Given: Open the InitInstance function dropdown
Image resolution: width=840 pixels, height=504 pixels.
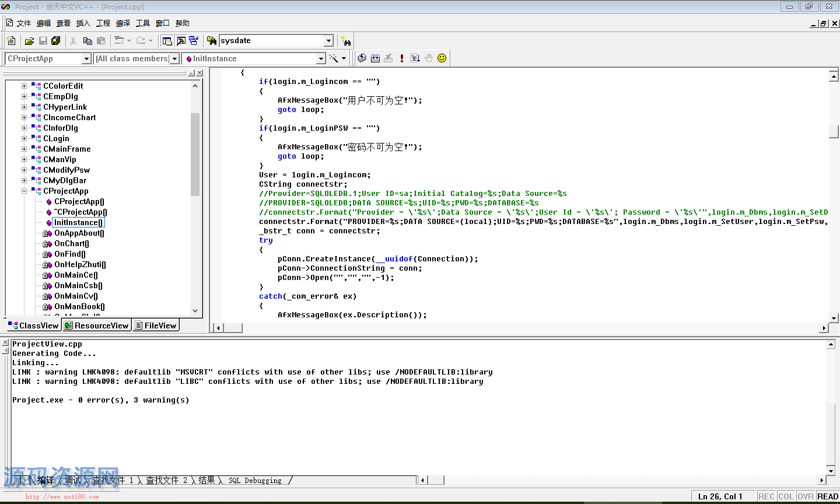Looking at the screenshot, I should click(x=321, y=59).
